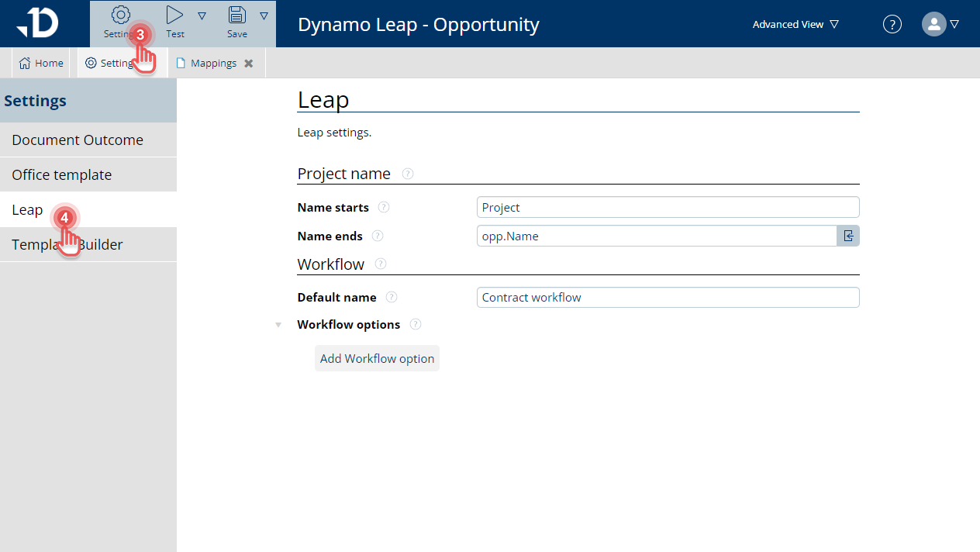Image resolution: width=980 pixels, height=552 pixels.
Task: Select Document Outcome in the Settings sidebar
Action: click(78, 140)
